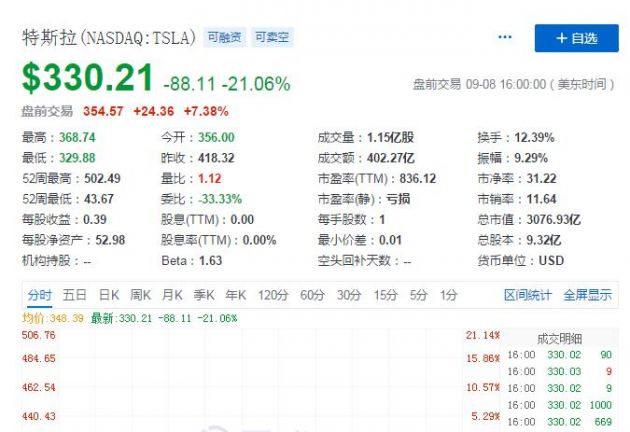Show the 60分 interval chart
Image resolution: width=630 pixels, height=432 pixels.
[x=313, y=295]
